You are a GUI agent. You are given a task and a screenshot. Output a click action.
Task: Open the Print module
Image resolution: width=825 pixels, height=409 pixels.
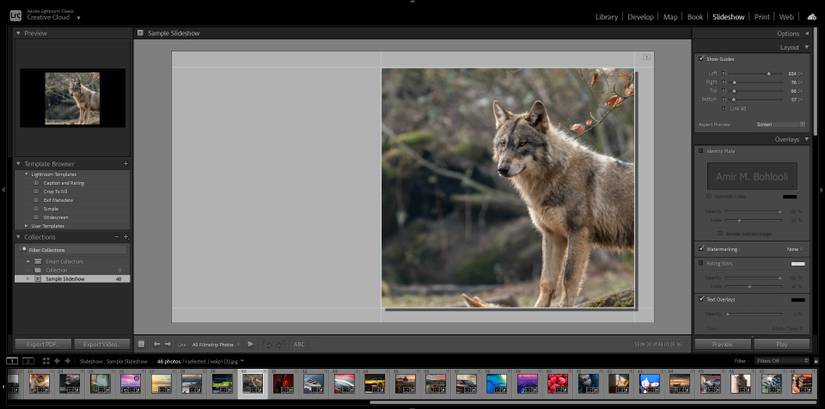tap(762, 17)
